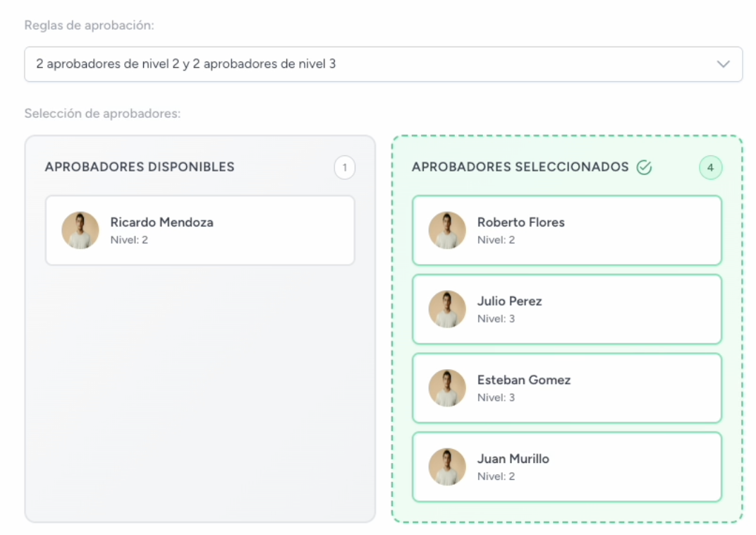Select Ricardo Mendoza from available approvers
This screenshot has height=535, width=756.
tap(200, 230)
